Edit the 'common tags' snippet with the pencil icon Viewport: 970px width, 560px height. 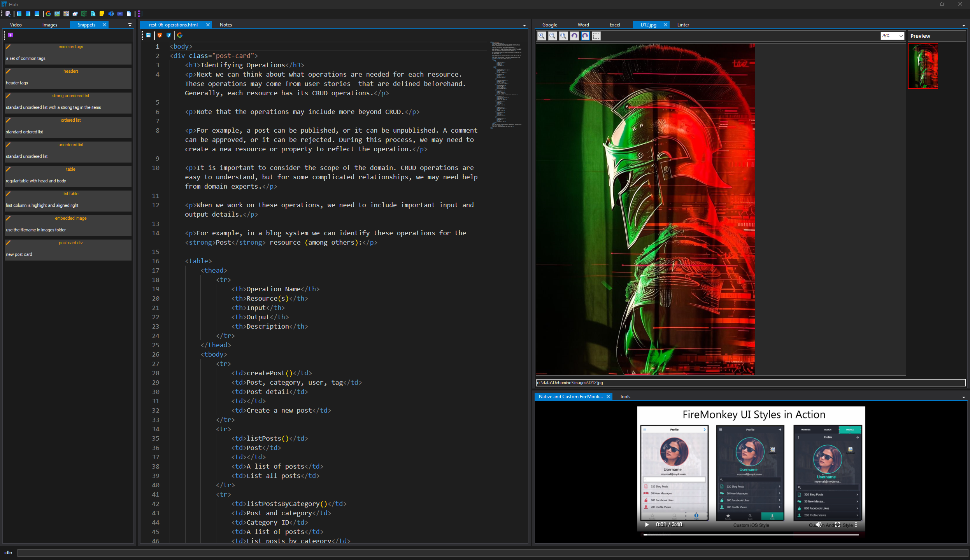coord(8,47)
